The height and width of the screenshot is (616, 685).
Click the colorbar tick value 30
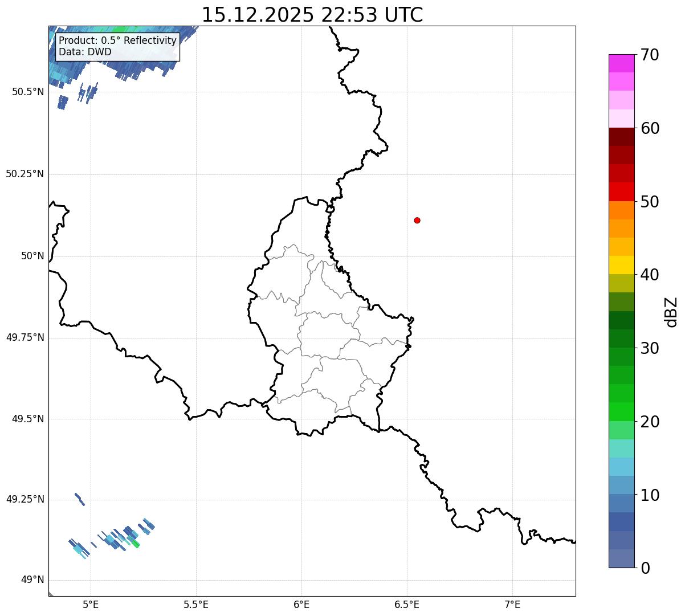click(650, 348)
